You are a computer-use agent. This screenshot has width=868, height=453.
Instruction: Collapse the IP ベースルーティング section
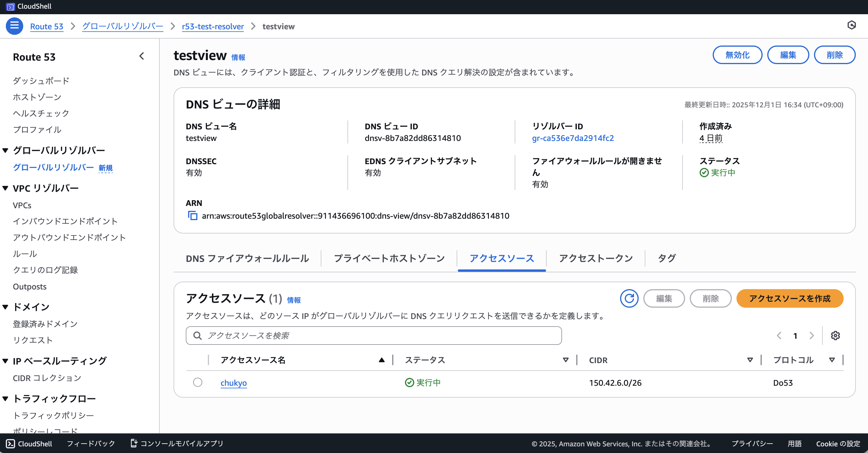tap(5, 361)
